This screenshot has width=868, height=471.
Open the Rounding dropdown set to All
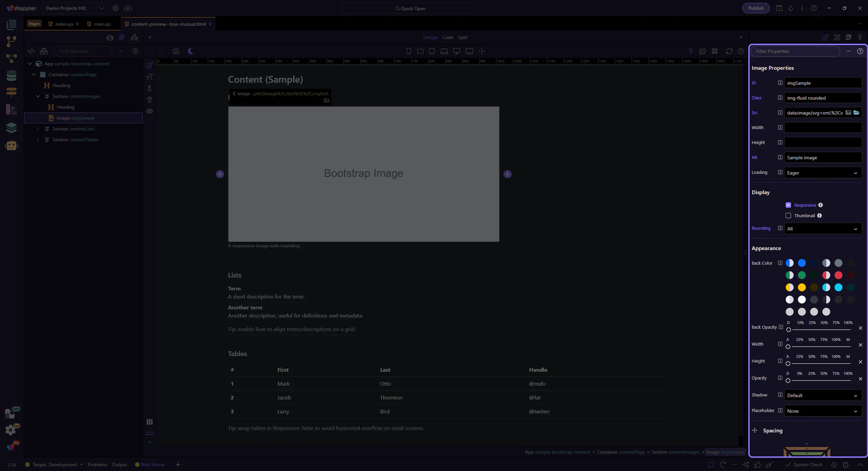(823, 229)
